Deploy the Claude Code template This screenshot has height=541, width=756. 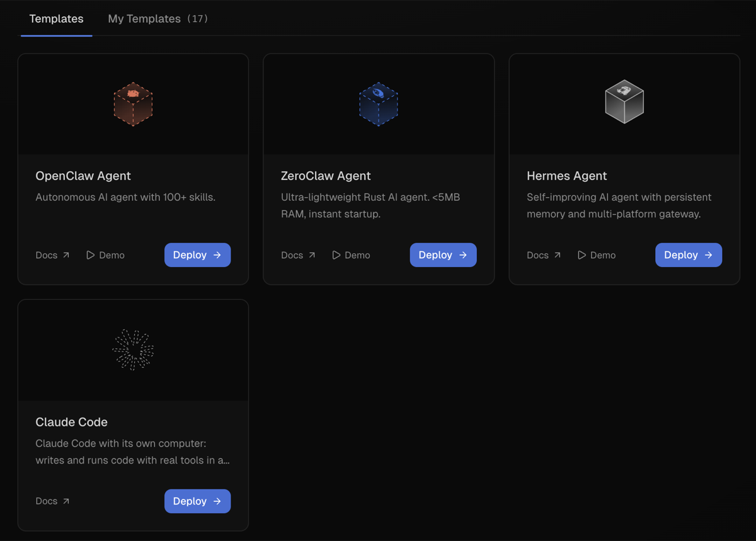point(197,501)
